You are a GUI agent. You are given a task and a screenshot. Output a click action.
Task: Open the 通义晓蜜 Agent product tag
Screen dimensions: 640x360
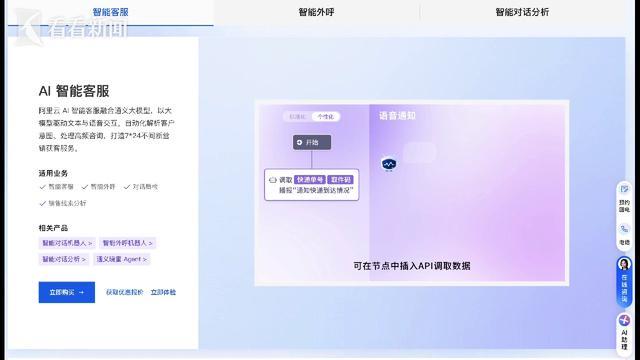pos(122,259)
